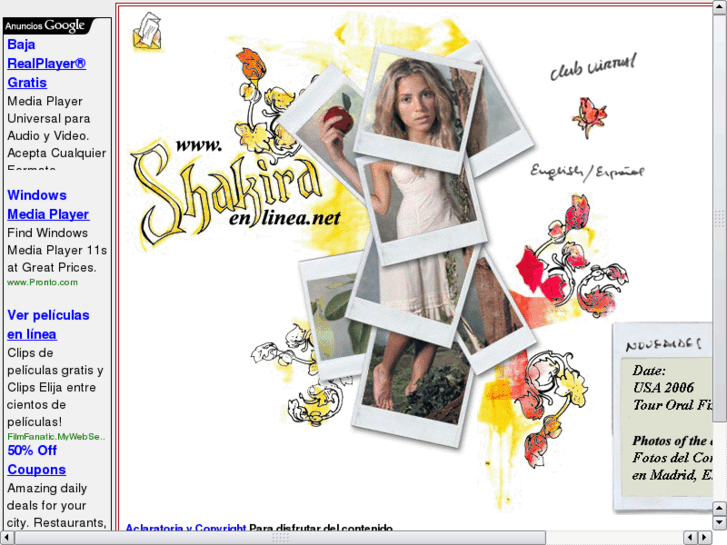Open the 'Aclaratoria y Copyright' link

point(185,528)
